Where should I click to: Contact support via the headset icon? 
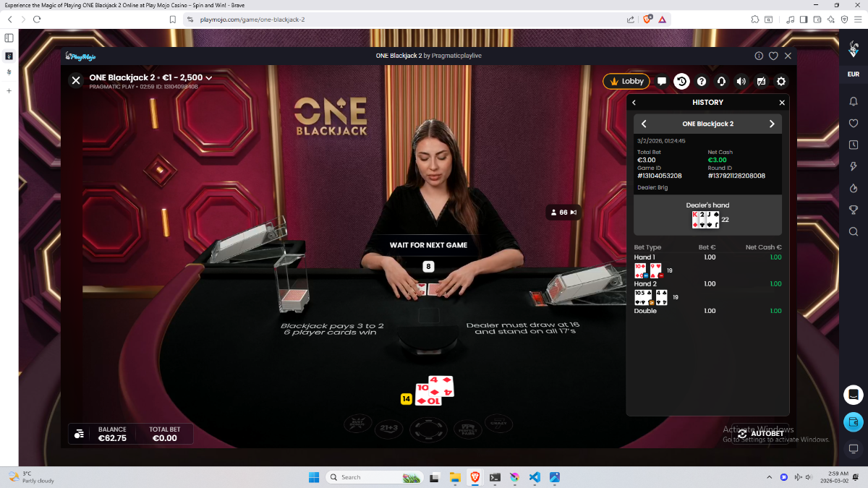[x=721, y=82]
